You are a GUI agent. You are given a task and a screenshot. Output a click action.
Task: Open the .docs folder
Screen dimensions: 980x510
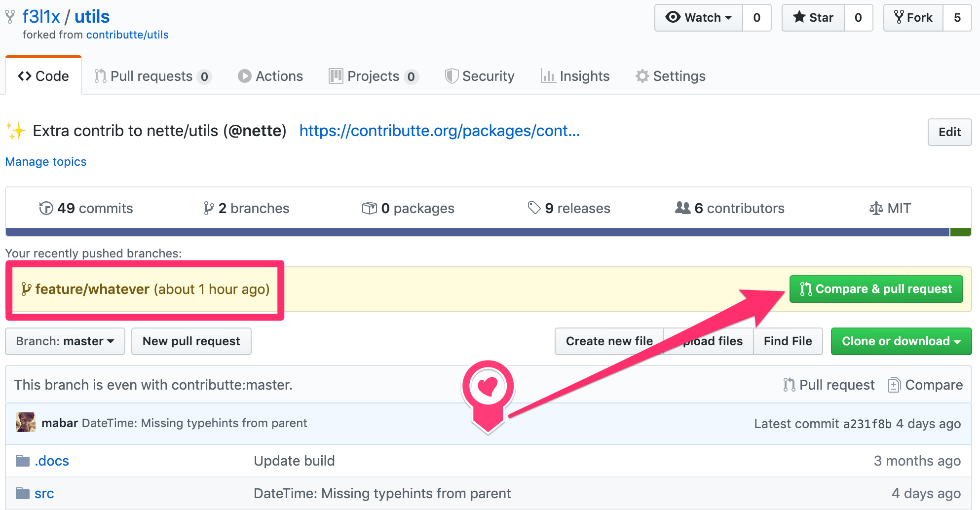52,461
